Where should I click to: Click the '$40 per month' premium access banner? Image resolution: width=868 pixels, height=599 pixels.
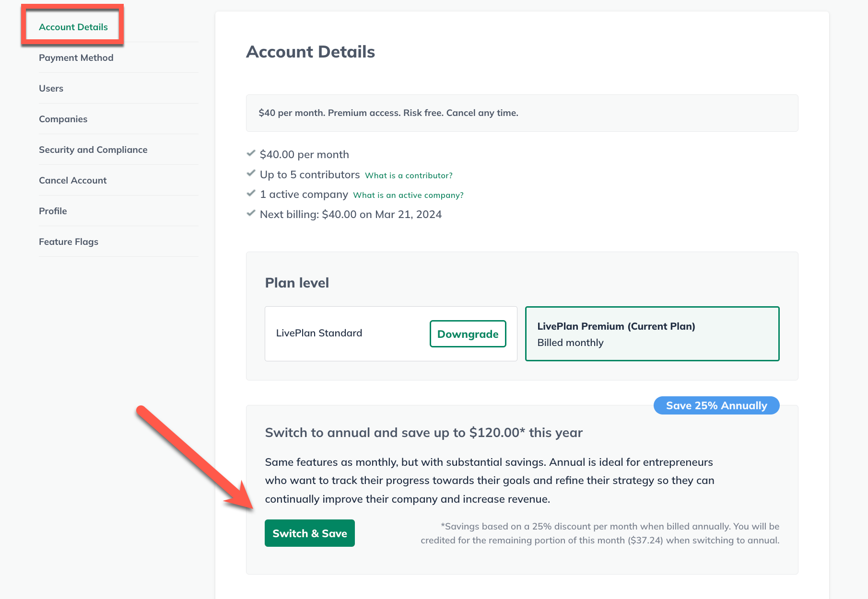pos(522,113)
